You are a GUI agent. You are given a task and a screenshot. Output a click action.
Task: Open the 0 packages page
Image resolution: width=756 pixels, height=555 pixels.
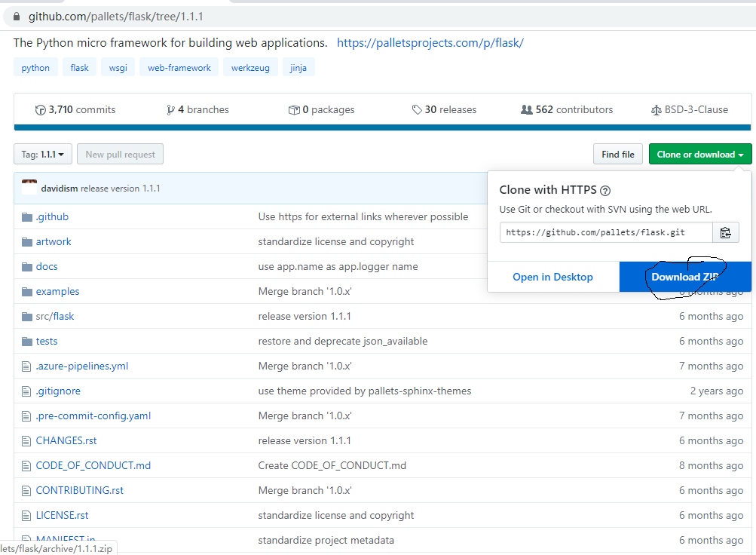pyautogui.click(x=322, y=110)
